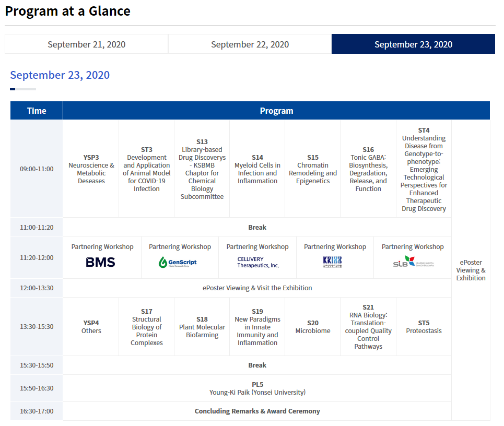Click the ePoster Viewing & Exhibition cell
Screen dimensions: 504x426
(471, 270)
